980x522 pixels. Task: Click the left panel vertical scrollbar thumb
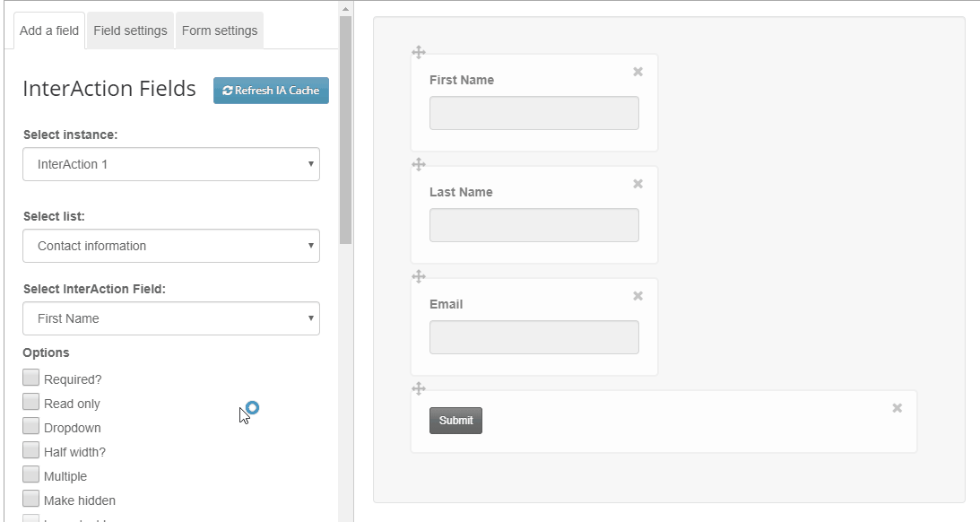(x=345, y=130)
